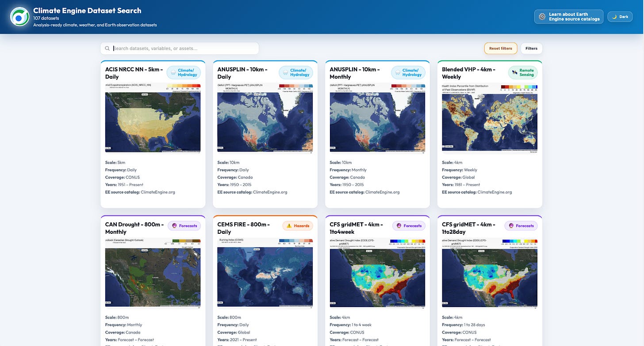Click the title "CFS gridMET - 4km - 1to28day"
This screenshot has width=644, height=346.
pyautogui.click(x=469, y=228)
